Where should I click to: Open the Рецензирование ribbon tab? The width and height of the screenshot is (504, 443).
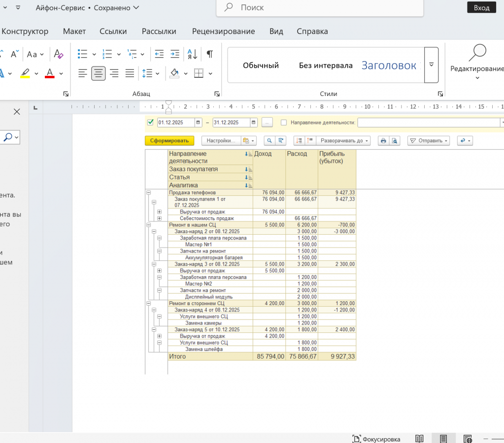point(223,31)
